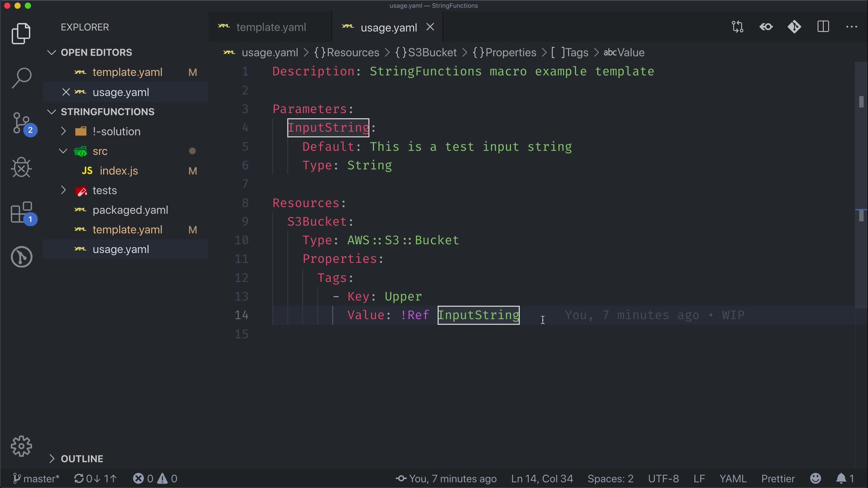Open the Source Control view
This screenshot has width=868, height=488.
tap(21, 123)
